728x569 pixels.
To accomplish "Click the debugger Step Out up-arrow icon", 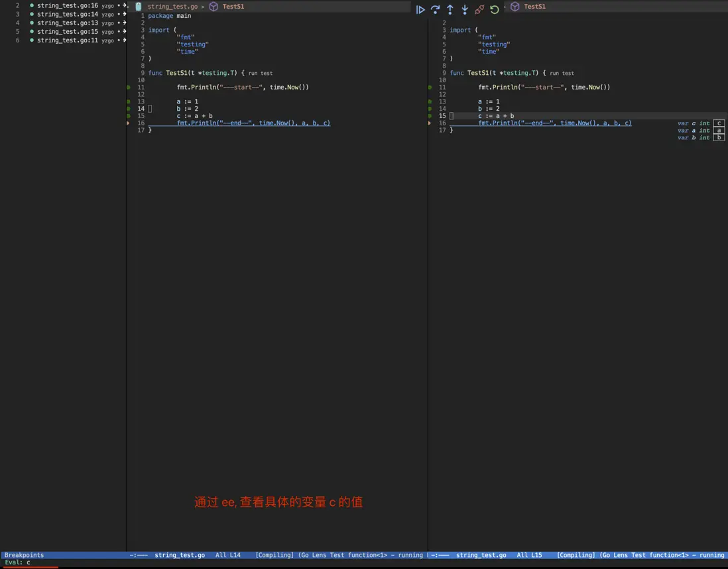I will pyautogui.click(x=450, y=9).
